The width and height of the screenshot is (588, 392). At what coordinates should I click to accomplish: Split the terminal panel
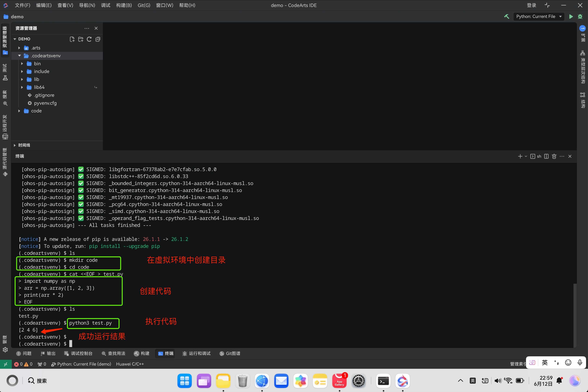(546, 156)
